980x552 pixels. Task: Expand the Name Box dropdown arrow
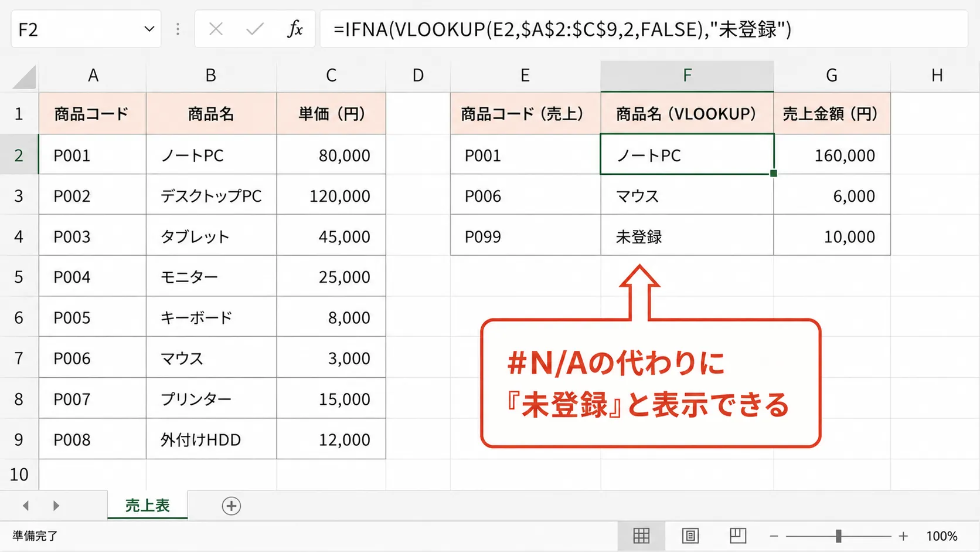click(149, 29)
